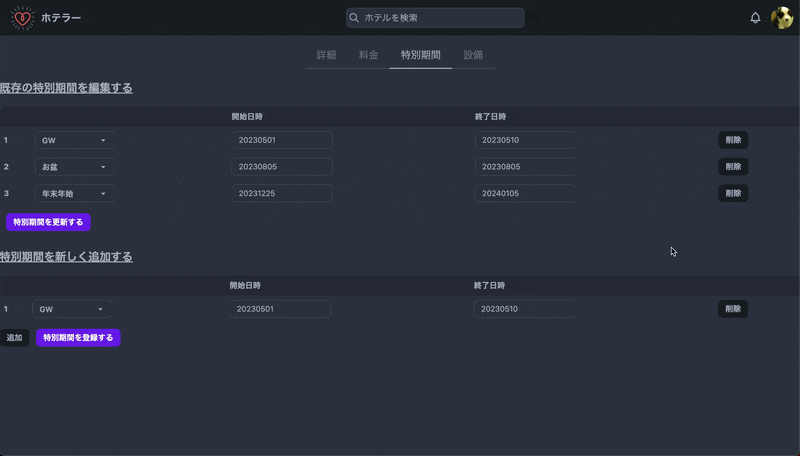Open the GW dropdown in existing row 1

(74, 140)
